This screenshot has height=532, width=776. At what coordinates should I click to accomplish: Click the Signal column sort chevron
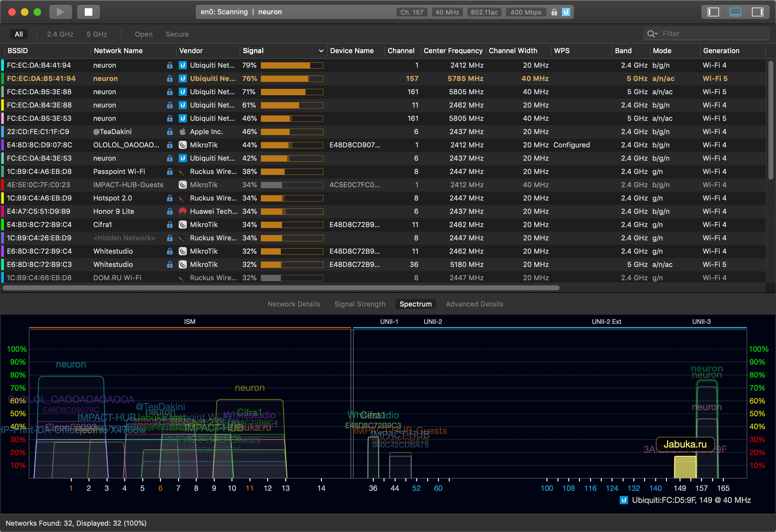[x=321, y=51]
